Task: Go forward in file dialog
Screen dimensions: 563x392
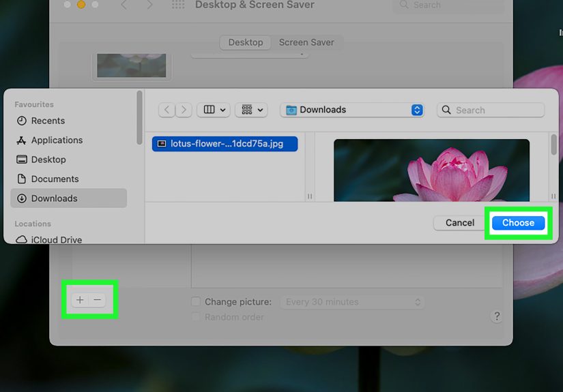Action: coord(184,110)
